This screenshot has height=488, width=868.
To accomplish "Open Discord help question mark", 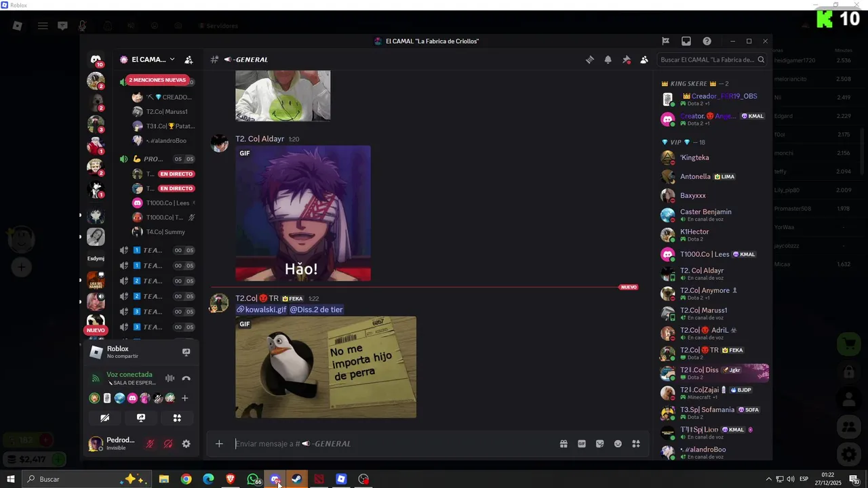I will [707, 41].
